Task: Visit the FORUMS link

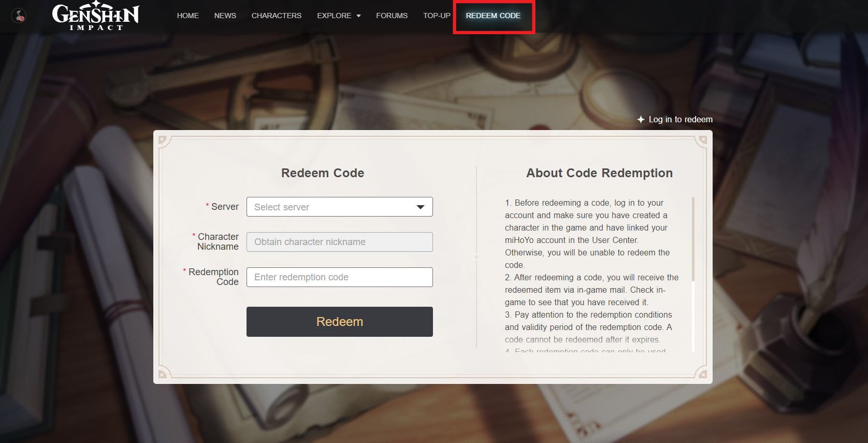Action: coord(392,16)
